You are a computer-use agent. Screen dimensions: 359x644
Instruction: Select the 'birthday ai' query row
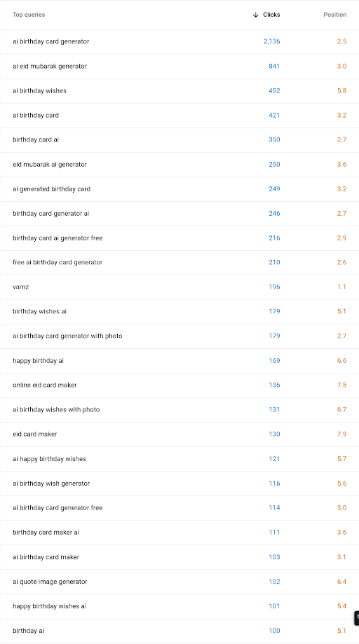pyautogui.click(x=179, y=631)
